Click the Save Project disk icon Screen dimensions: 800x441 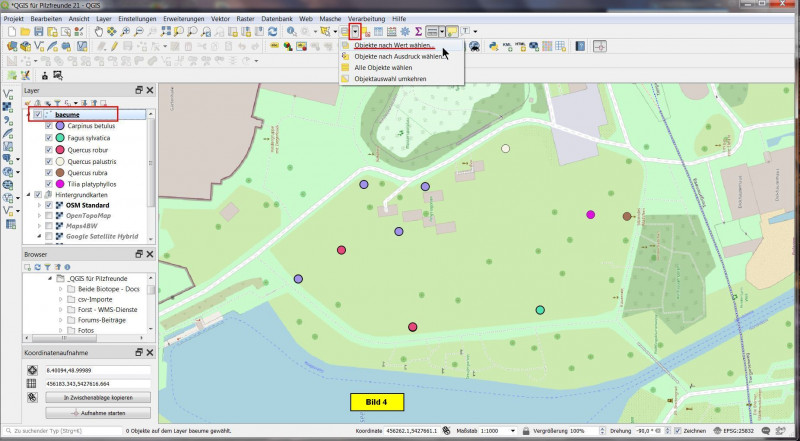tap(39, 32)
